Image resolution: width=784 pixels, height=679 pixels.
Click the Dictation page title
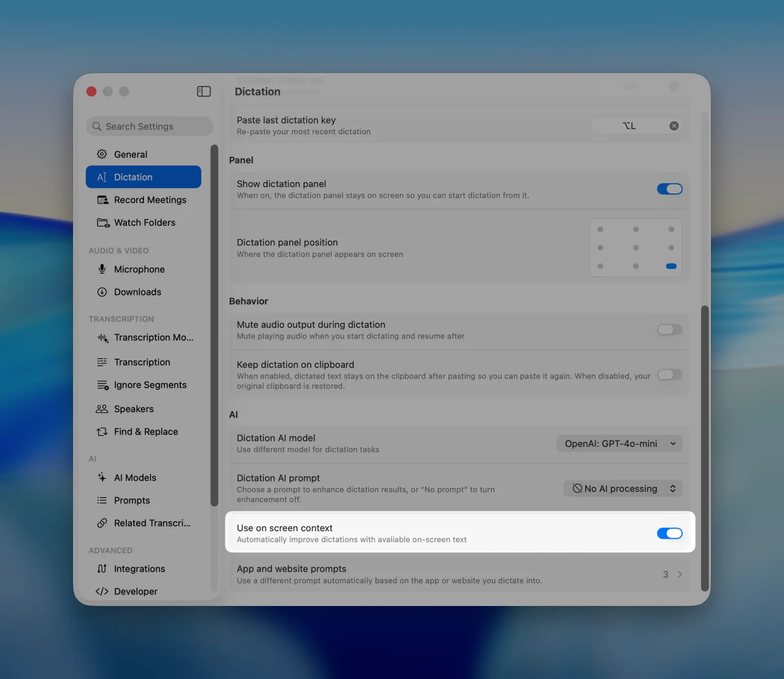tap(258, 92)
